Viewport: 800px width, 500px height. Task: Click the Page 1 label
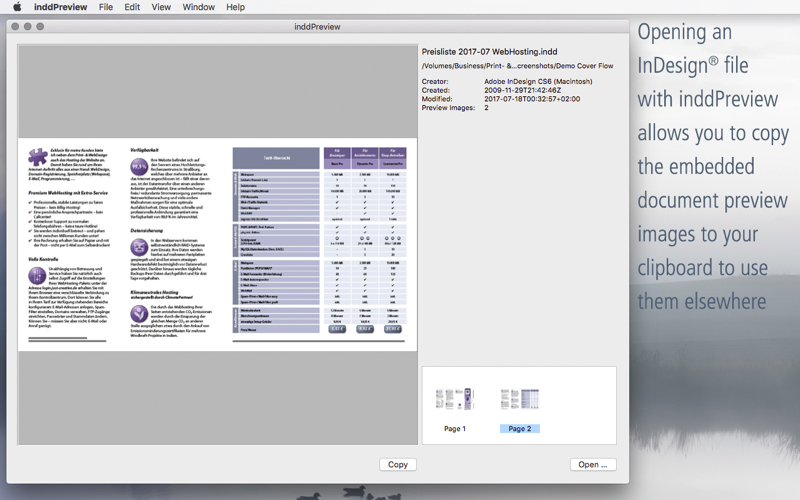[455, 429]
